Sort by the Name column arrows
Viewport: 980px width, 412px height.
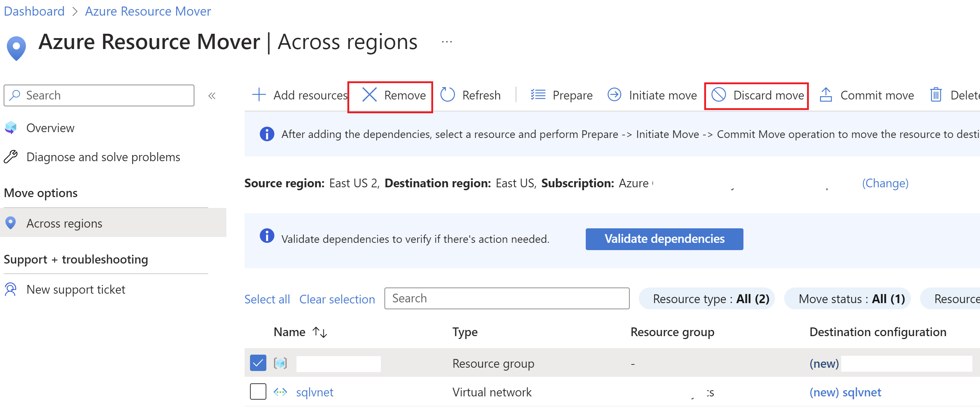319,332
